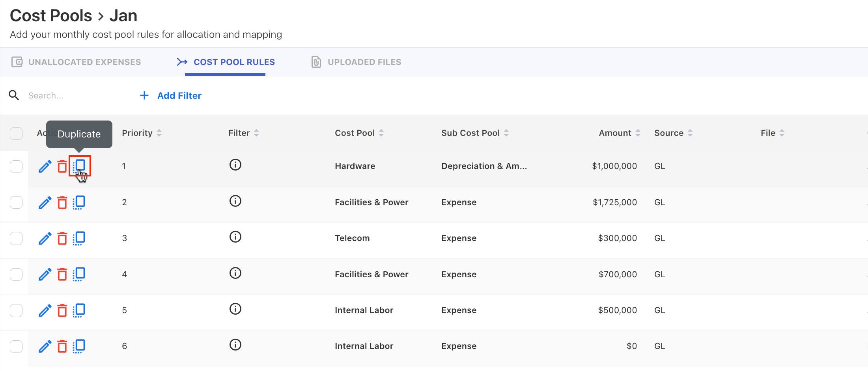Edit the priority 6 rule
This screenshot has width=868, height=371.
(45, 346)
